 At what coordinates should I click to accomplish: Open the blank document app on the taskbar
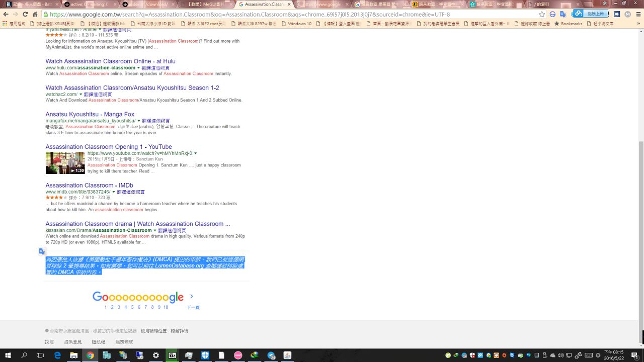[221, 355]
